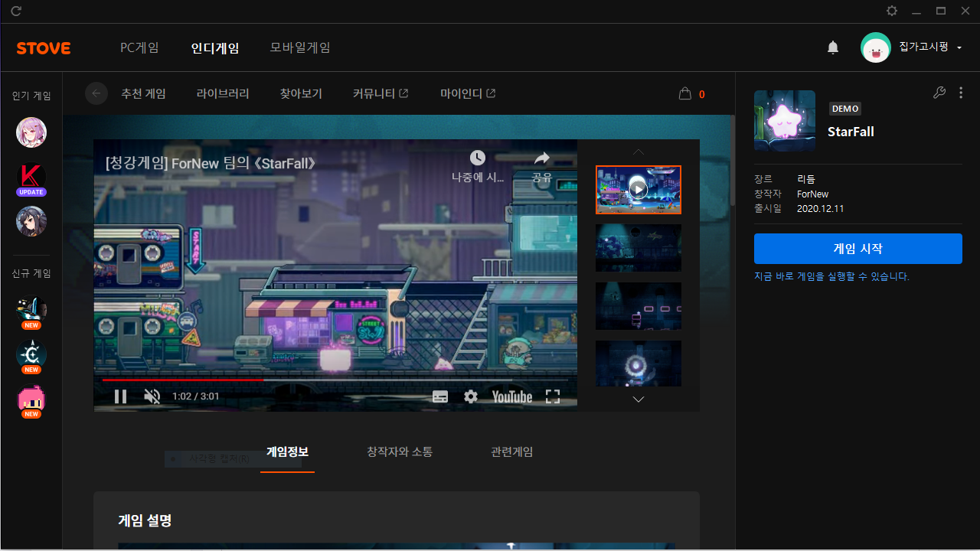Select third popular game with dark-haired avatar

click(x=31, y=221)
